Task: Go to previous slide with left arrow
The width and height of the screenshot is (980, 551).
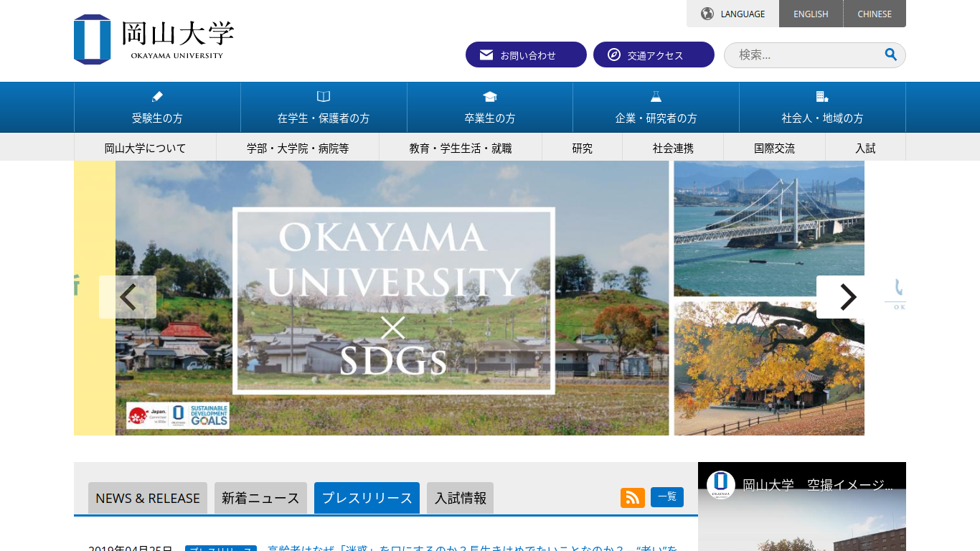Action: tap(128, 297)
